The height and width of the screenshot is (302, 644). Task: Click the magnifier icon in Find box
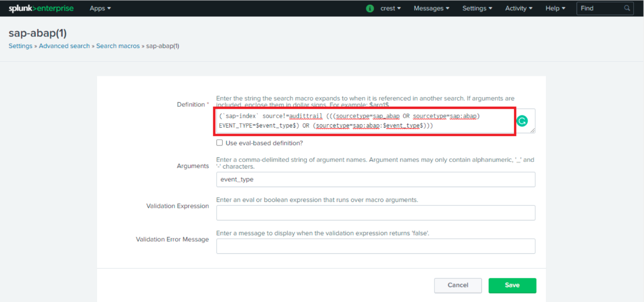[x=627, y=8]
